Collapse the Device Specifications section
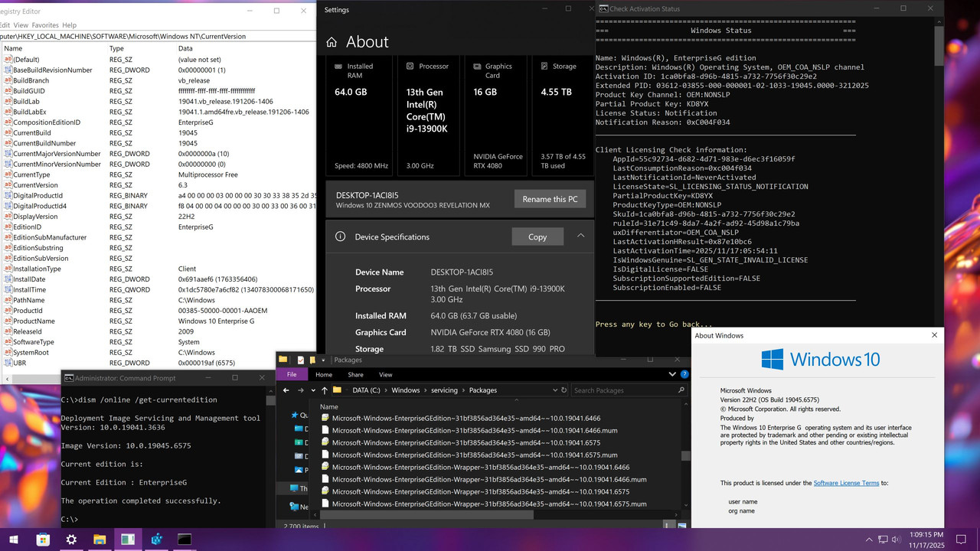The height and width of the screenshot is (551, 980). coord(580,236)
